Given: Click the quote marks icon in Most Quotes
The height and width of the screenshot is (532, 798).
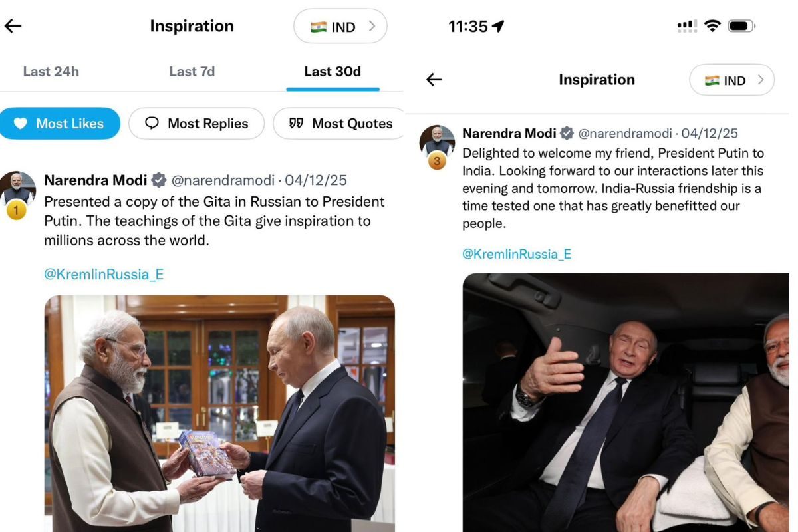Looking at the screenshot, I should click(x=296, y=124).
